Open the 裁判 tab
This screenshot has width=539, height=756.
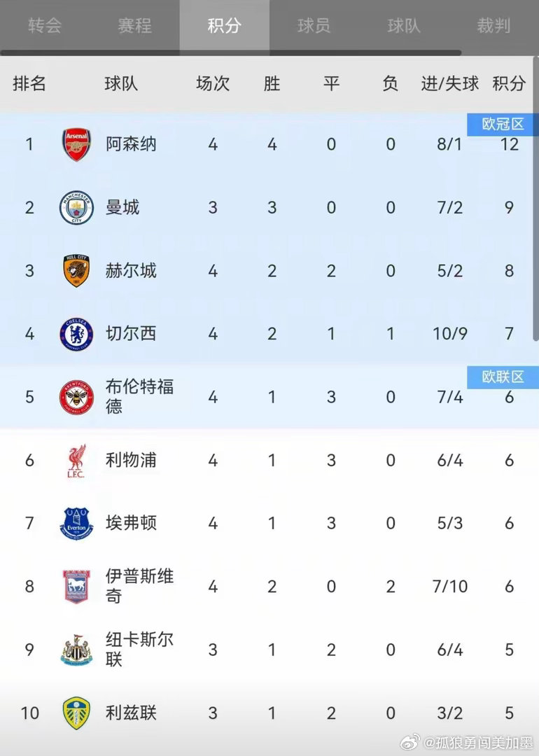[493, 25]
